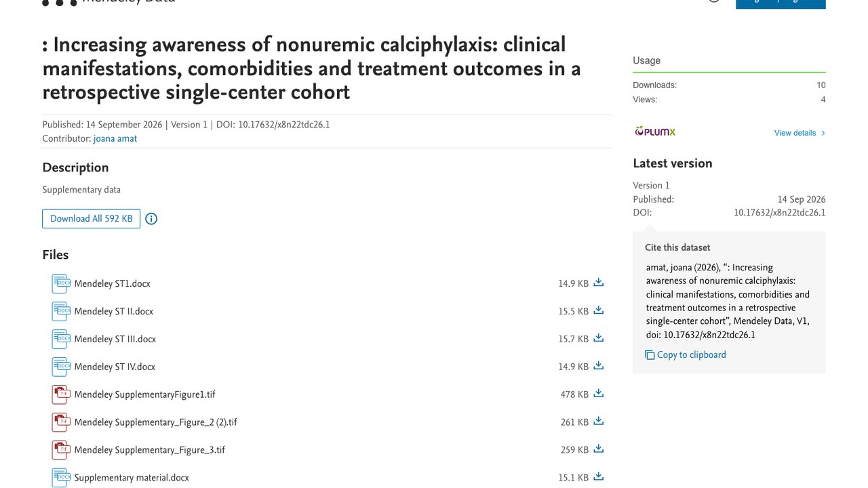Viewport: 868px width, 488px height.
Task: Download Supplementary_Figure_2 (2).tif via download icon
Action: click(x=598, y=422)
